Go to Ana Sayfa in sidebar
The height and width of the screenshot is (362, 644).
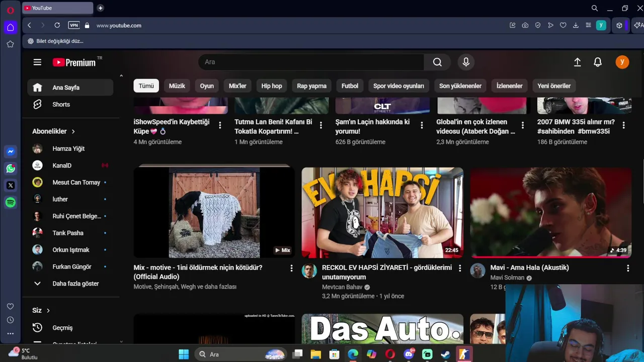point(70,87)
